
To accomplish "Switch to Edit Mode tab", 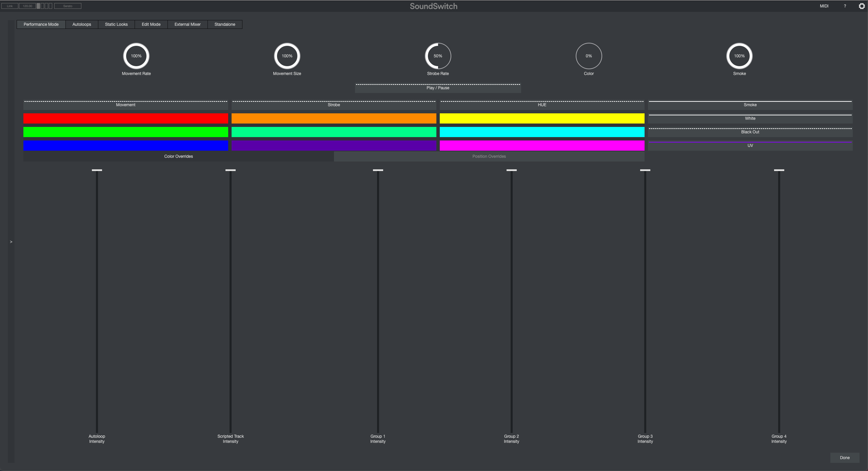I will (151, 24).
